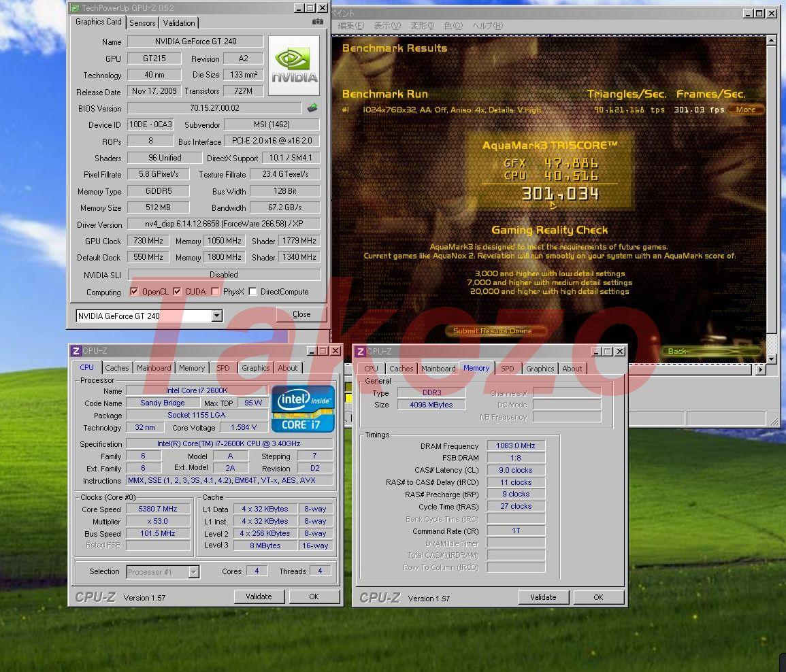786x672 pixels.
Task: Click paint window horizontal scrollbar right arrow
Action: (760, 369)
